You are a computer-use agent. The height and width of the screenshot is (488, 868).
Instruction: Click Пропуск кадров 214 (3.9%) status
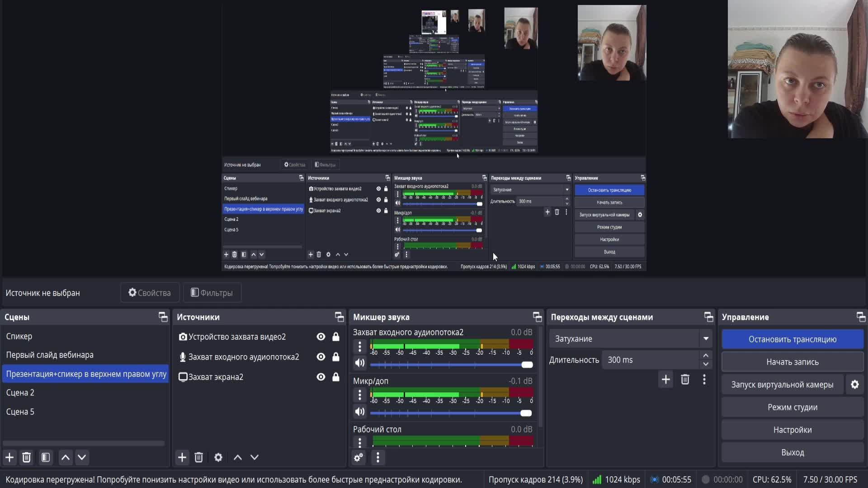click(535, 479)
